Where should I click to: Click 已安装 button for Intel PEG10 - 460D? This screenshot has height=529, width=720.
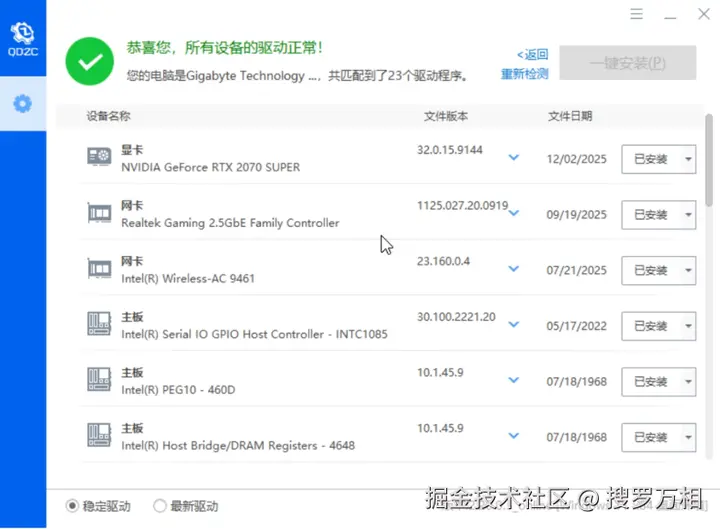point(651,382)
